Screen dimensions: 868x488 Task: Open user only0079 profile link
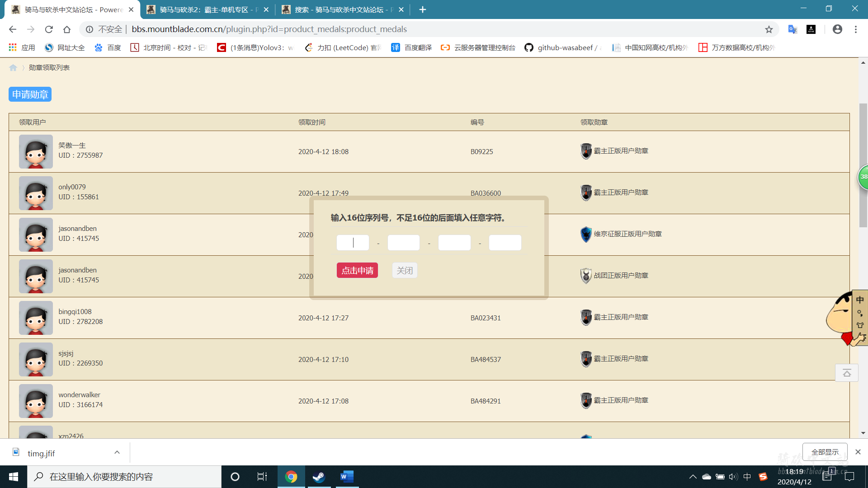[x=72, y=187]
